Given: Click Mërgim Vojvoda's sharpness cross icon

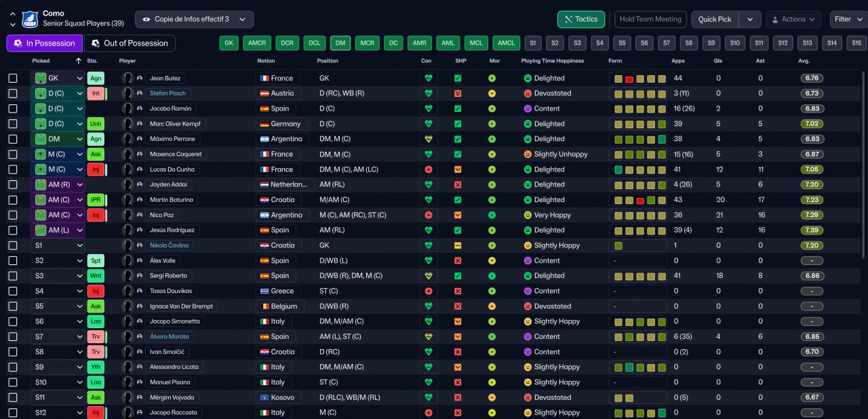Looking at the screenshot, I should pyautogui.click(x=458, y=397).
